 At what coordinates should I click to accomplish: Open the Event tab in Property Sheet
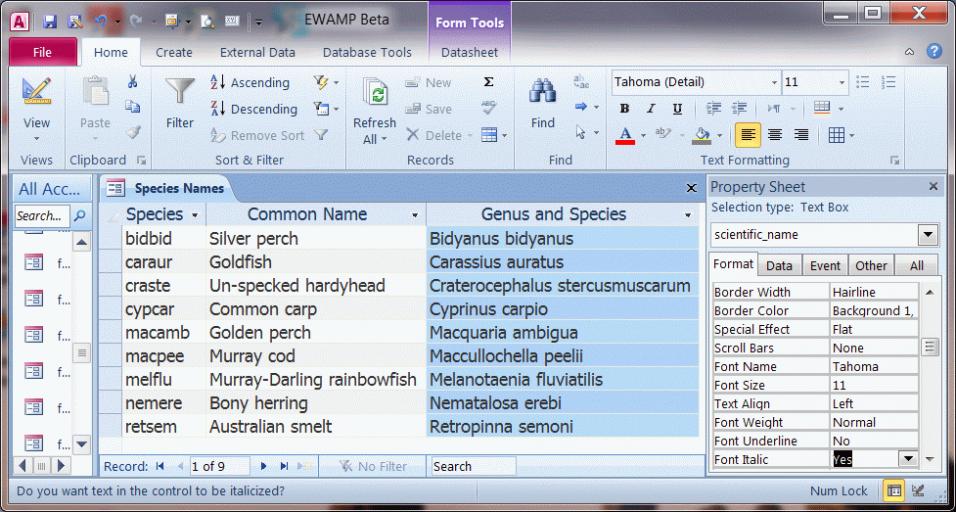[x=825, y=265]
